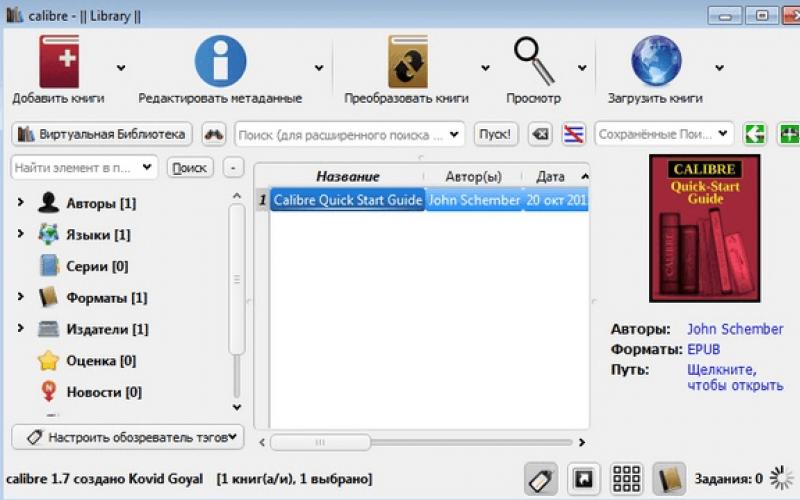Open the John Schember author link
This screenshot has width=800, height=500.
tap(735, 329)
